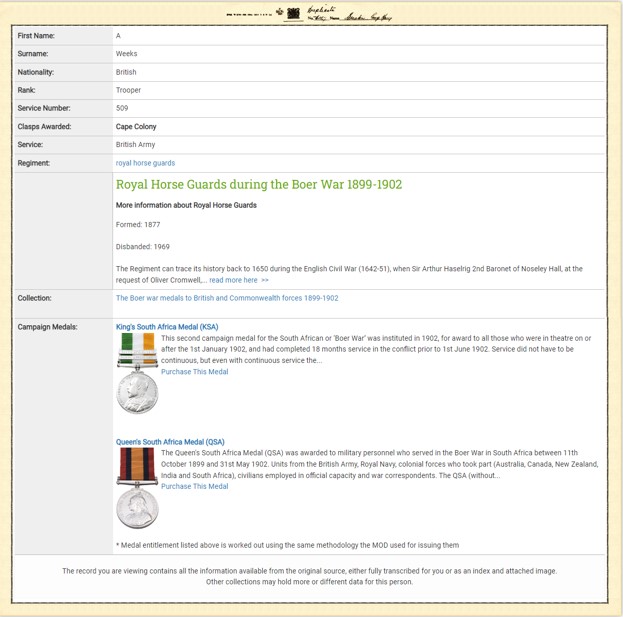
Task: Click the Collection label
Action: click(x=34, y=298)
